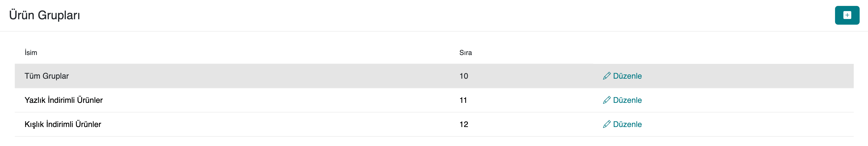Select the Kışlık İndirimli Ürünler name cell
The image size is (868, 146).
[x=63, y=124]
